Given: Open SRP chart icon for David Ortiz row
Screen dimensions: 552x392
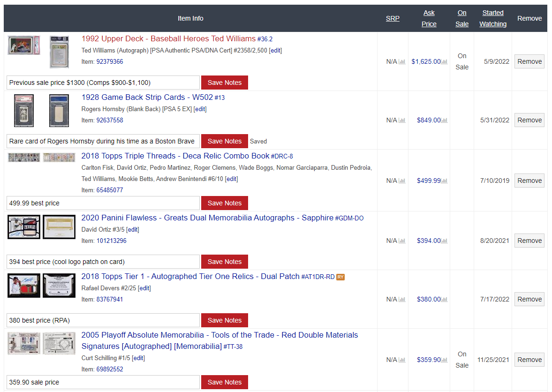Looking at the screenshot, I should (401, 241).
